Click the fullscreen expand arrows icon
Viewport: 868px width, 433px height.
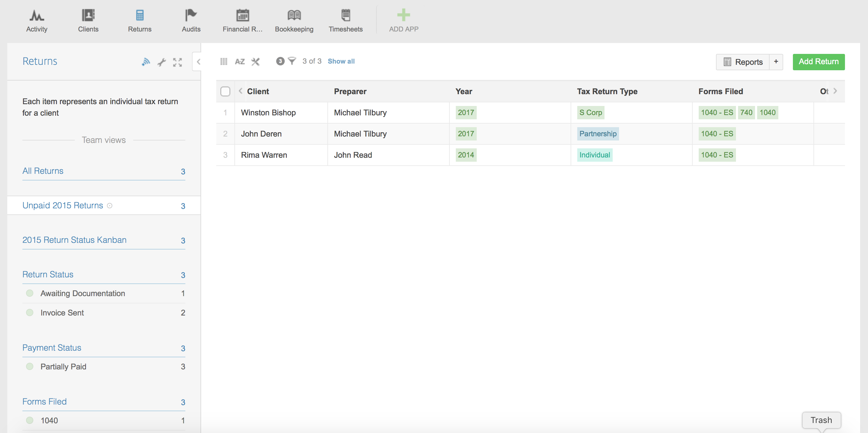(177, 62)
